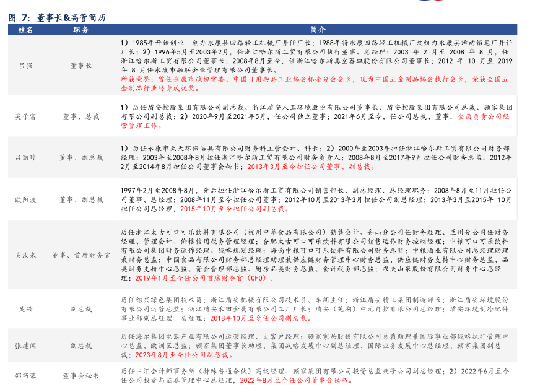Click the name cell 张建闻
The height and width of the screenshot is (392, 535).
point(25,346)
